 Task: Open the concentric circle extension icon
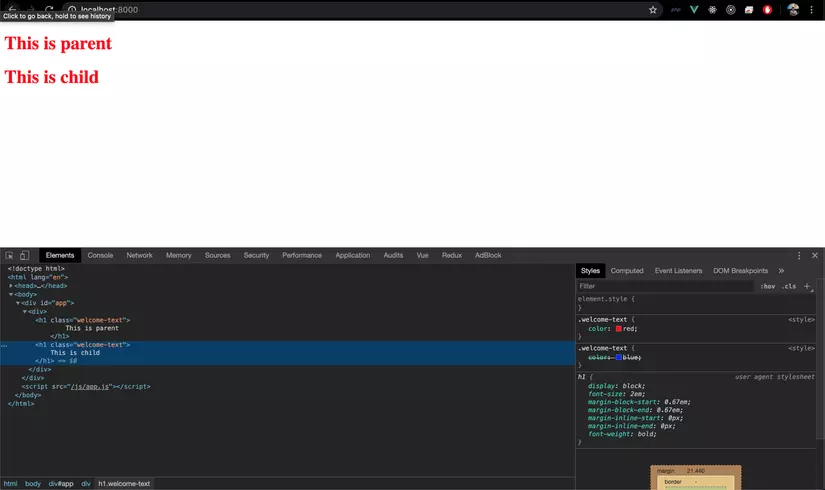[x=731, y=9]
